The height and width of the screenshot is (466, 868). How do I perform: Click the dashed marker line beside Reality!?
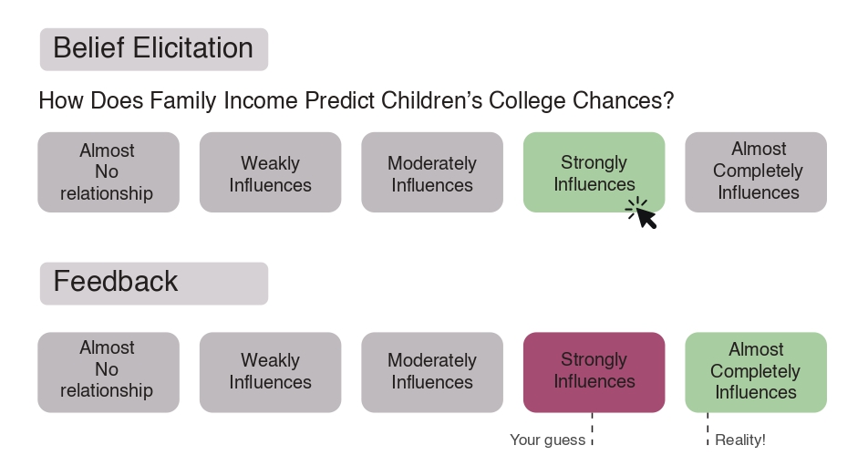click(708, 429)
